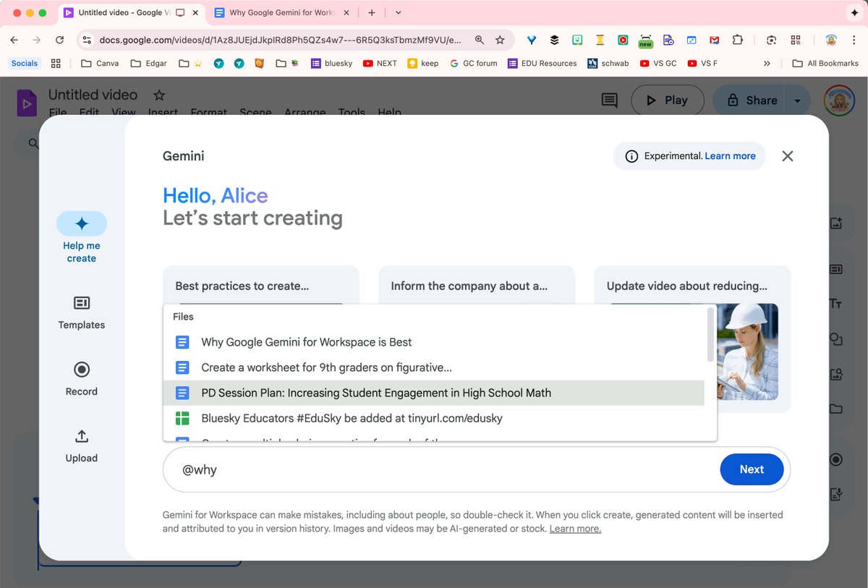This screenshot has width=868, height=588.
Task: Click the comments icon near the Play button
Action: click(608, 100)
